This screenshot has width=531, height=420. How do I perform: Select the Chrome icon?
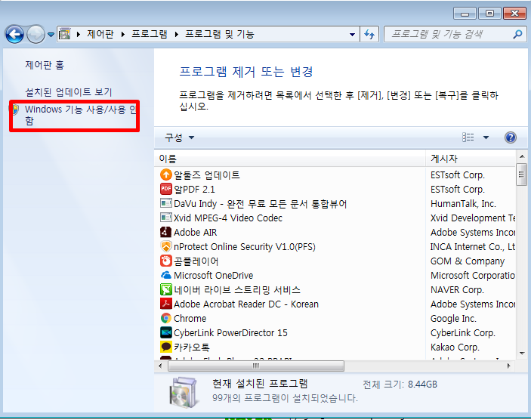[166, 318]
